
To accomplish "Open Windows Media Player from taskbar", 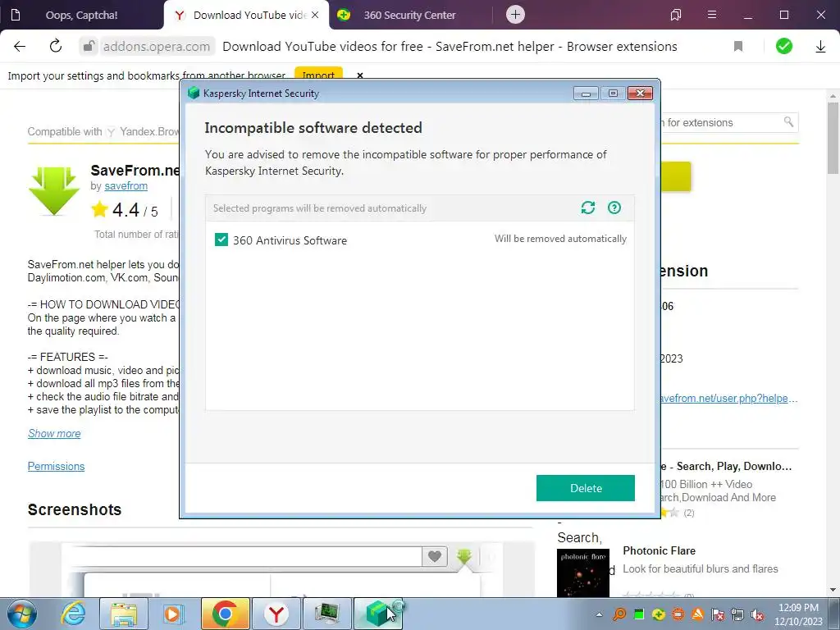I will pyautogui.click(x=174, y=614).
